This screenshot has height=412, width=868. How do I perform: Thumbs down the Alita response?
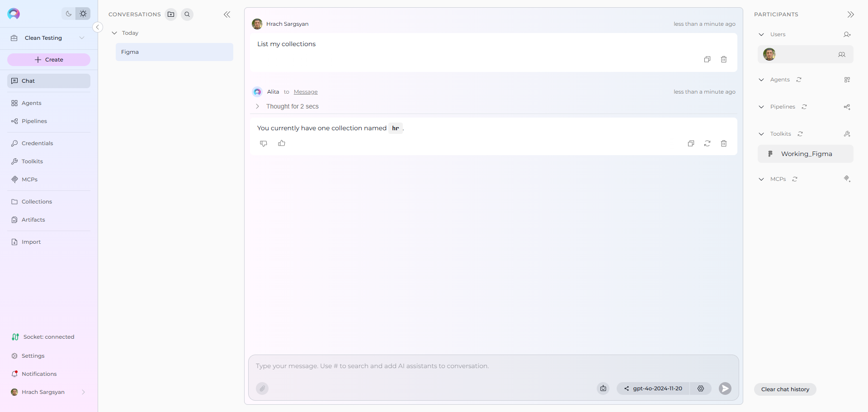(x=264, y=143)
